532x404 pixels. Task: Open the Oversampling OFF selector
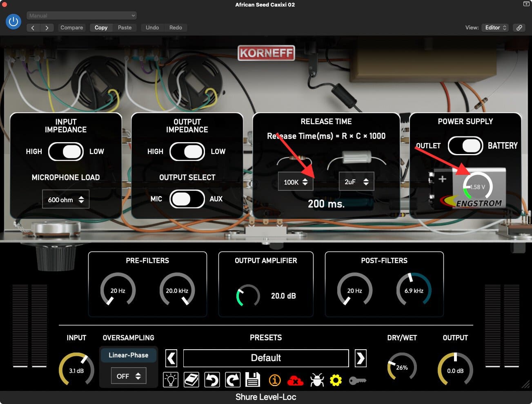click(x=128, y=376)
